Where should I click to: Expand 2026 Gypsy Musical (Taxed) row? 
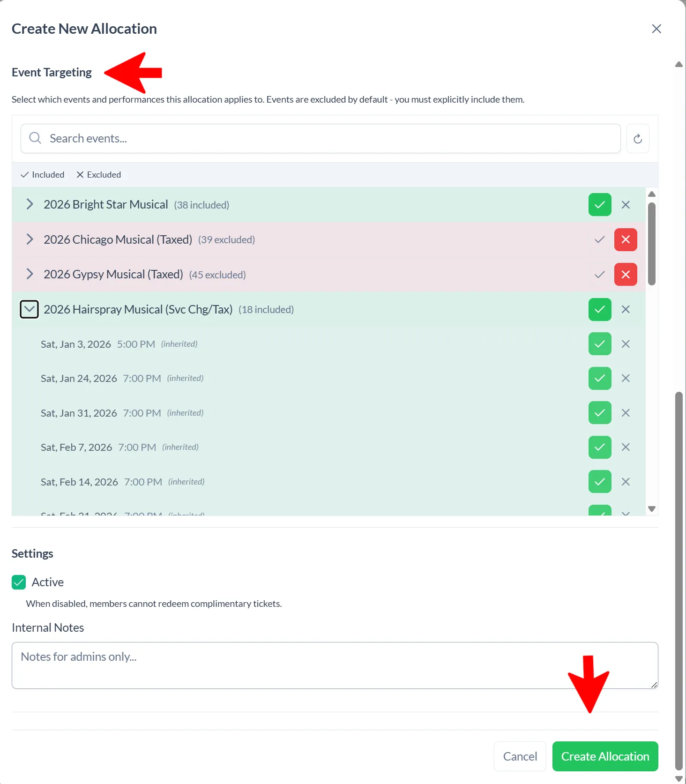pos(30,274)
